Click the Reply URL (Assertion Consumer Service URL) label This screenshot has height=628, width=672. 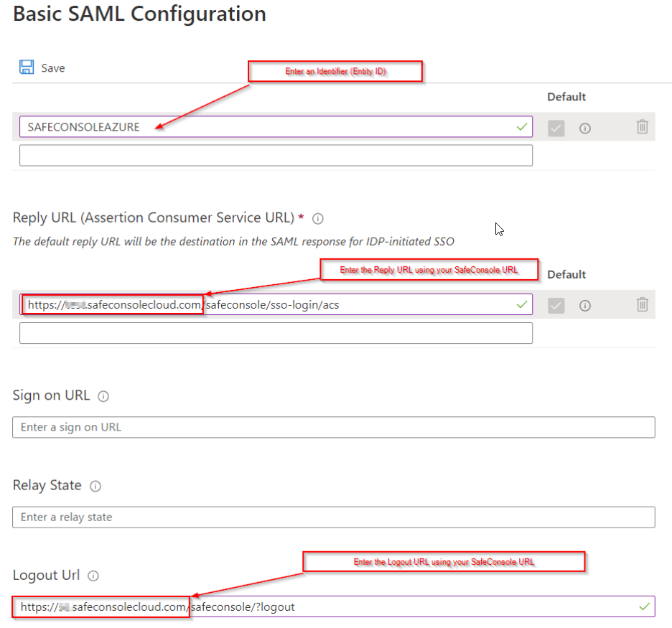[154, 217]
